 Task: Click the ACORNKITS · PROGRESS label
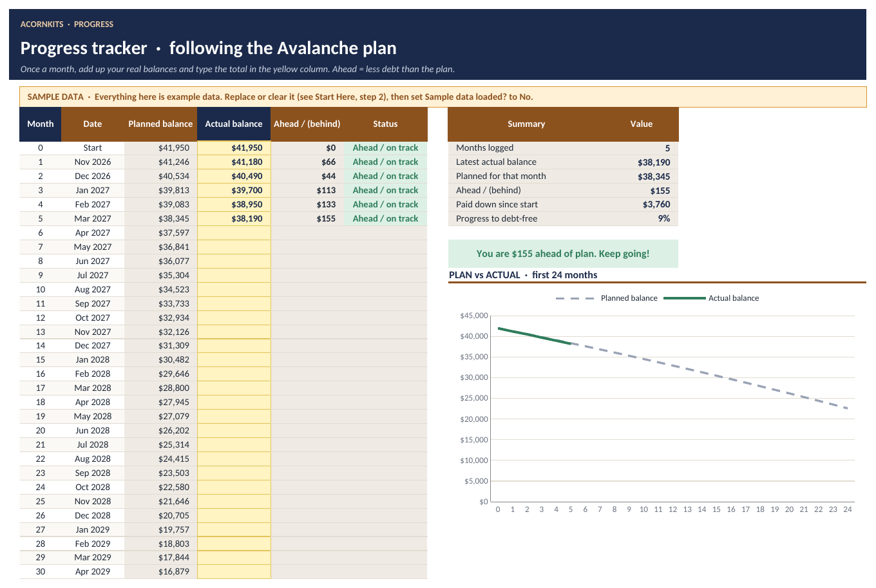(x=67, y=24)
